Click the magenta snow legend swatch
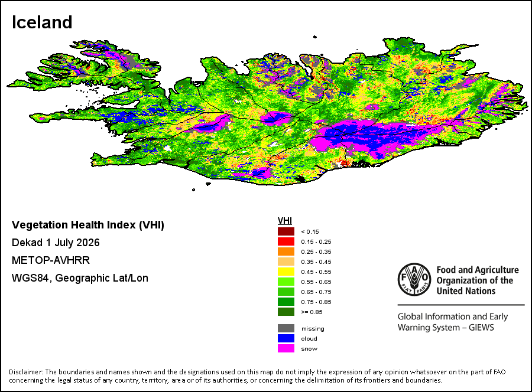This screenshot has height=392, width=532. point(286,348)
